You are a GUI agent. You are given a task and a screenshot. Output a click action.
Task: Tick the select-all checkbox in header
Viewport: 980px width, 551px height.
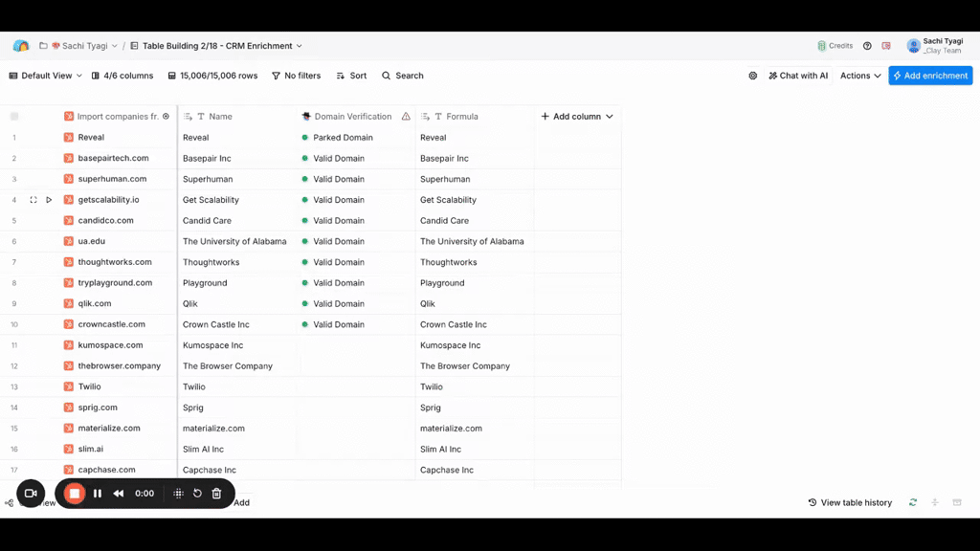(14, 117)
